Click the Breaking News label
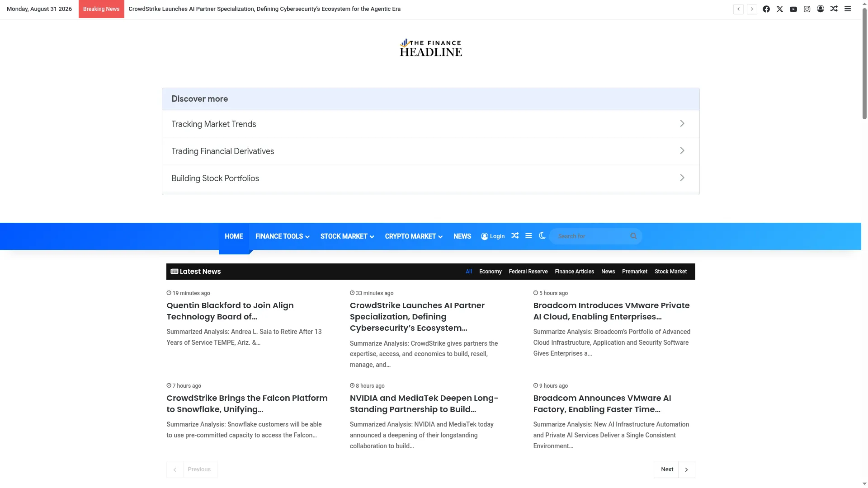 click(101, 9)
